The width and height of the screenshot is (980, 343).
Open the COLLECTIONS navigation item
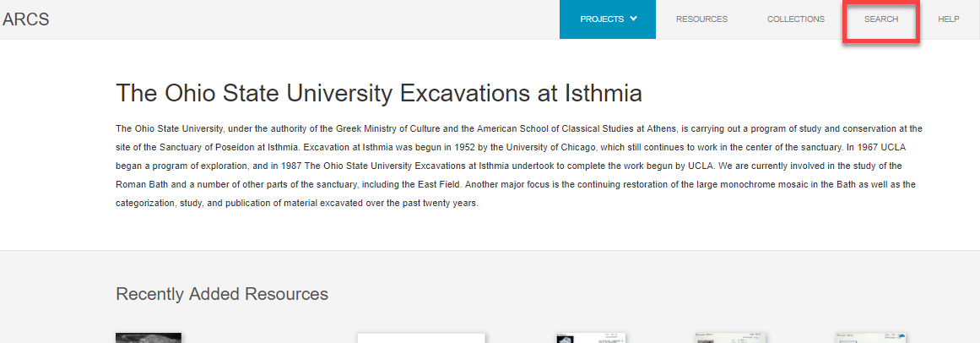coord(796,19)
